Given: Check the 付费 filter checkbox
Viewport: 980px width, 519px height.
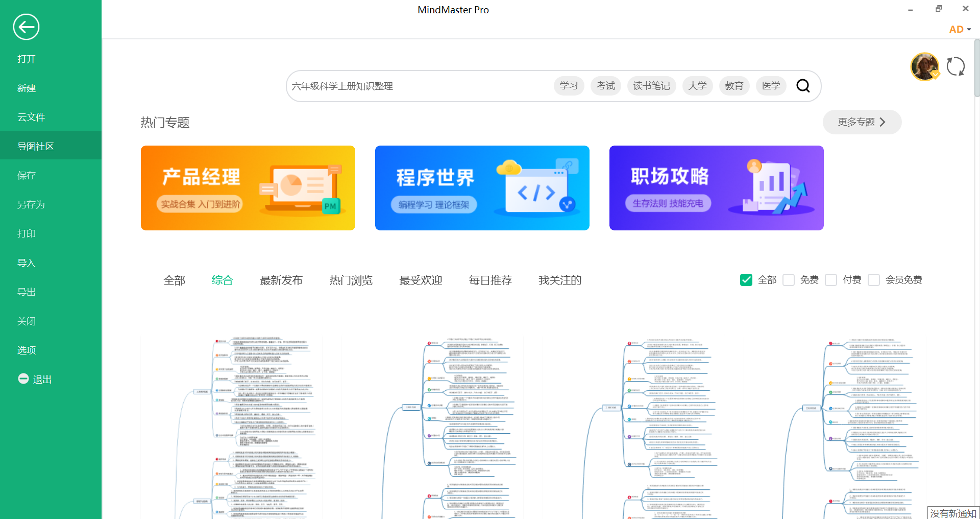Looking at the screenshot, I should (x=831, y=280).
